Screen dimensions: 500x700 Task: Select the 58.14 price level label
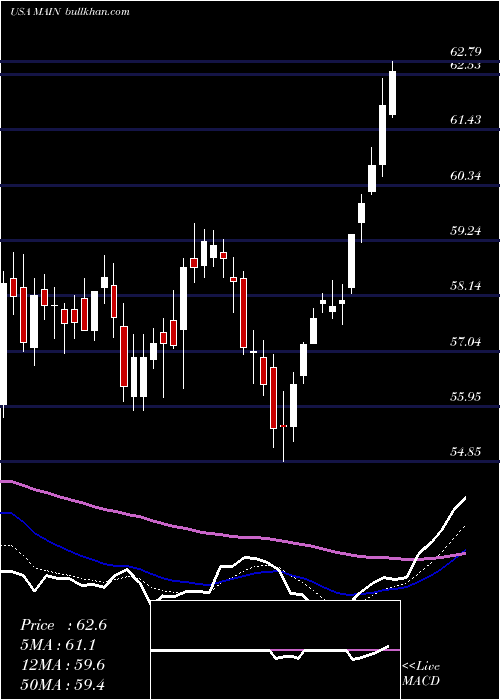(x=466, y=286)
